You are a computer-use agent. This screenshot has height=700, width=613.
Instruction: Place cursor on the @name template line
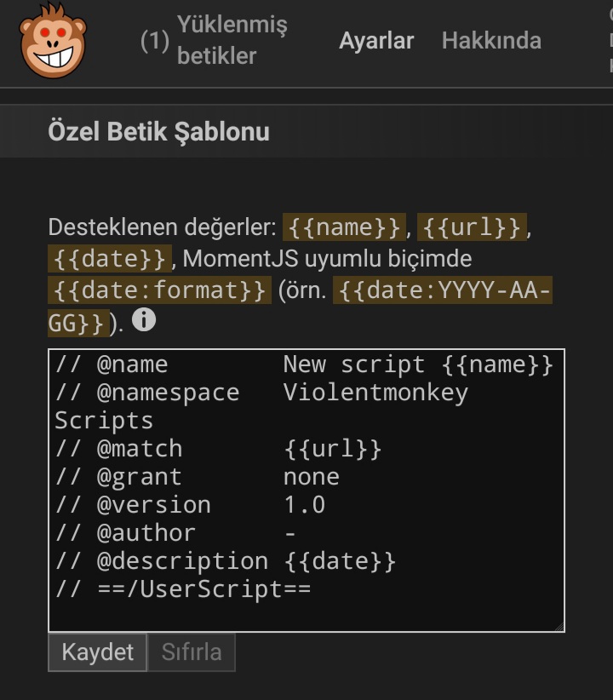pos(304,364)
